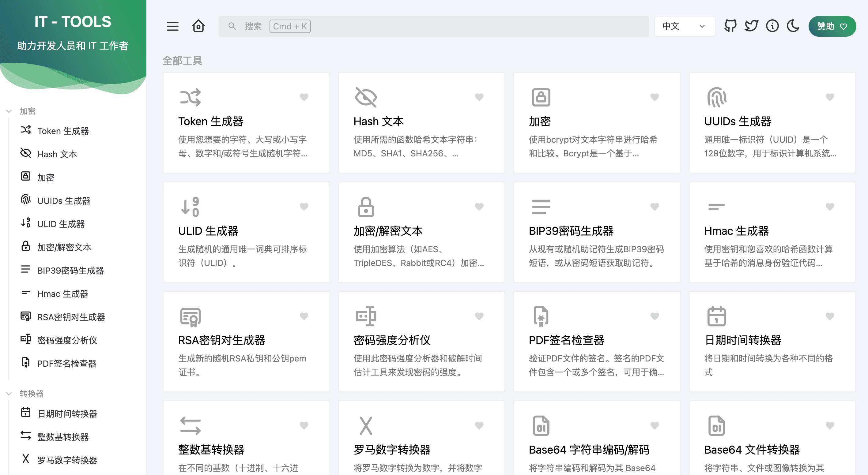Click inside the search input field
The height and width of the screenshot is (475, 868).
[434, 26]
